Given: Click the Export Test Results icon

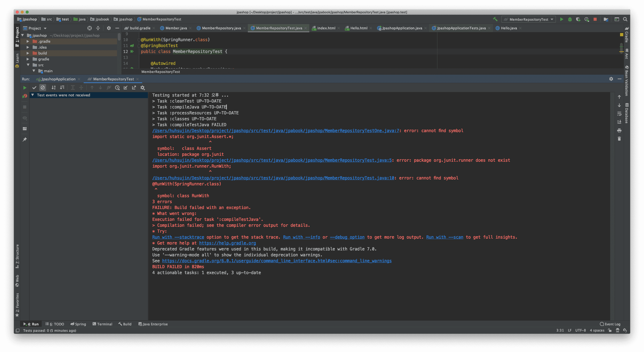Looking at the screenshot, I should coord(134,88).
